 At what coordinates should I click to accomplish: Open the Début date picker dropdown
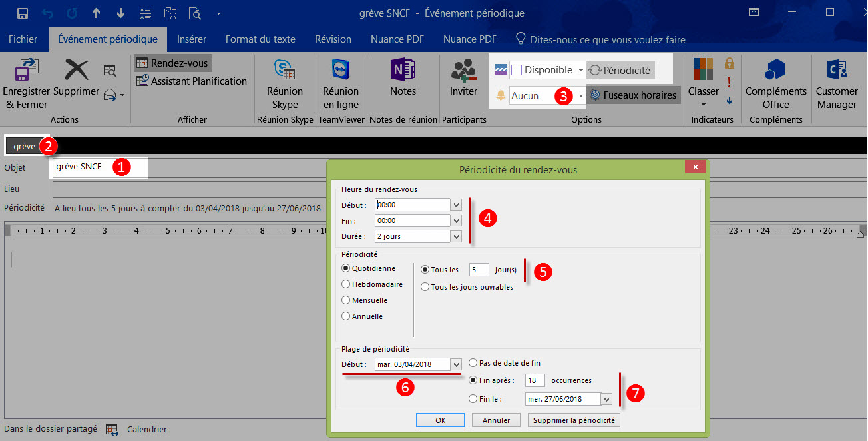coord(456,364)
